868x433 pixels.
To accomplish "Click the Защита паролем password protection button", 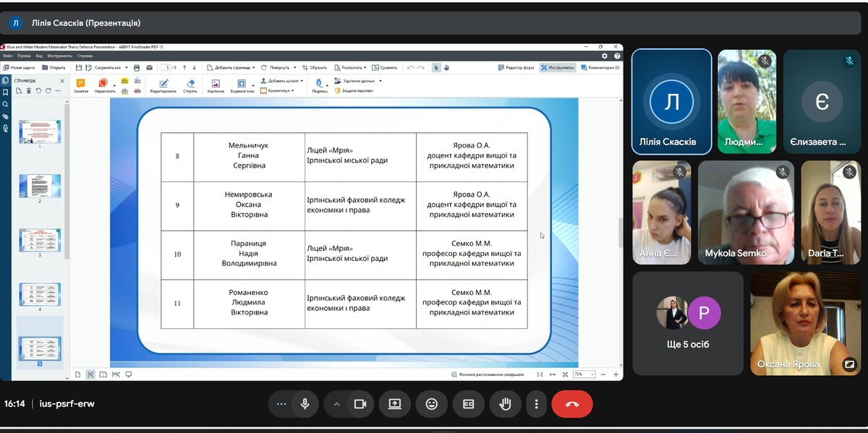I will click(354, 91).
